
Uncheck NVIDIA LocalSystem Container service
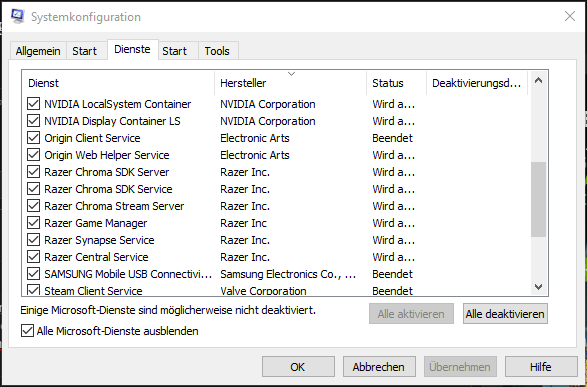[33, 104]
